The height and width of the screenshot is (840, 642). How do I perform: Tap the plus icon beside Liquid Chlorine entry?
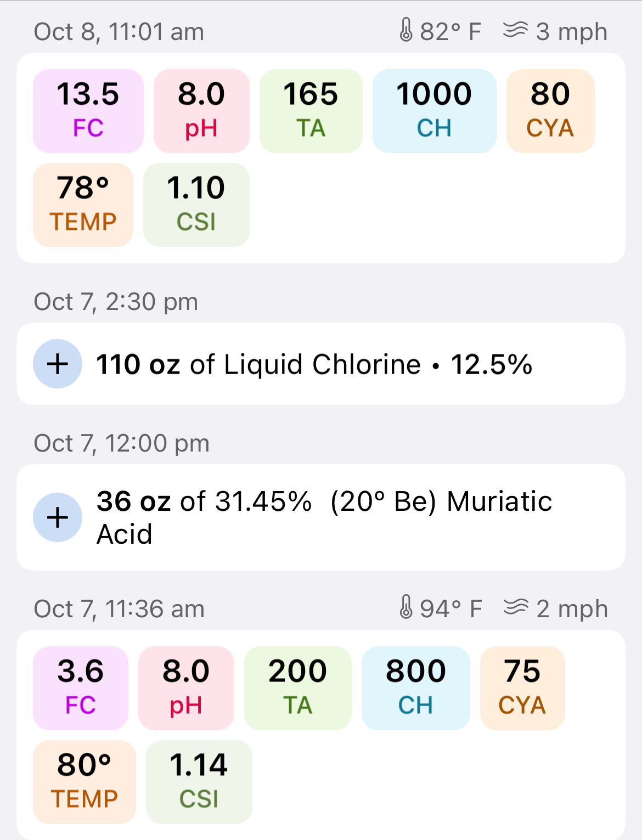coord(58,364)
